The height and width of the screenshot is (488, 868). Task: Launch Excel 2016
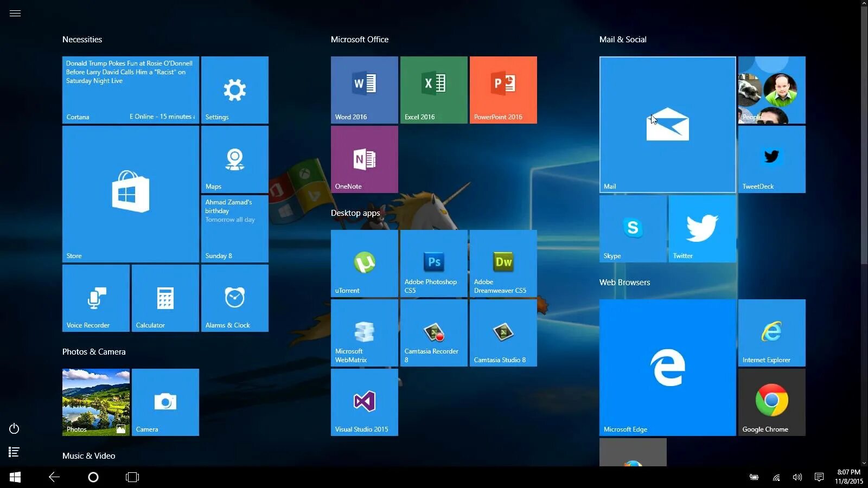(434, 90)
